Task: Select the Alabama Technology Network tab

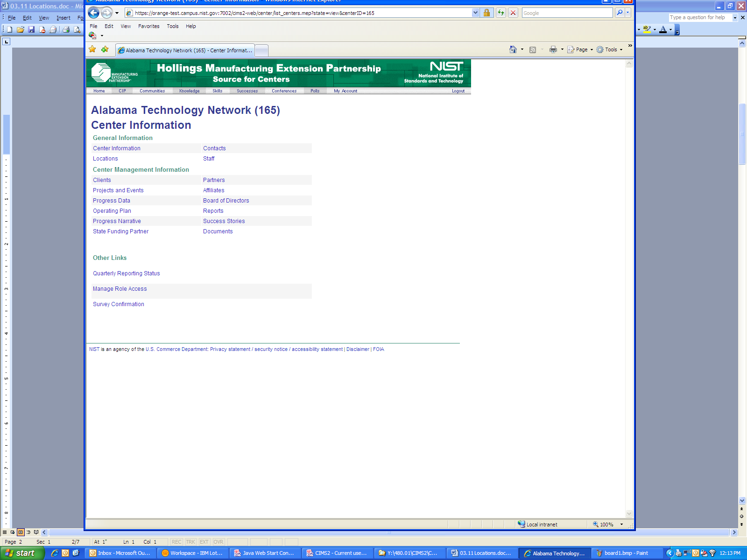Action: 185,50
